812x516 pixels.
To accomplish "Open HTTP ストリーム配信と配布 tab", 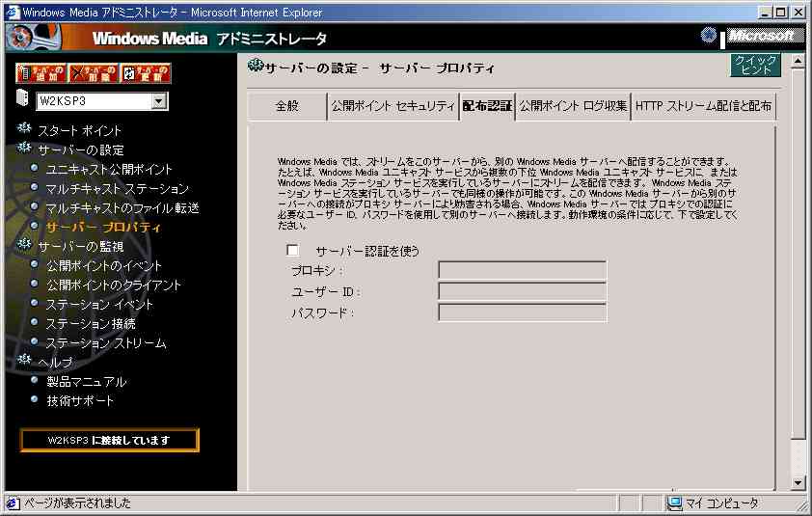I will pyautogui.click(x=703, y=106).
